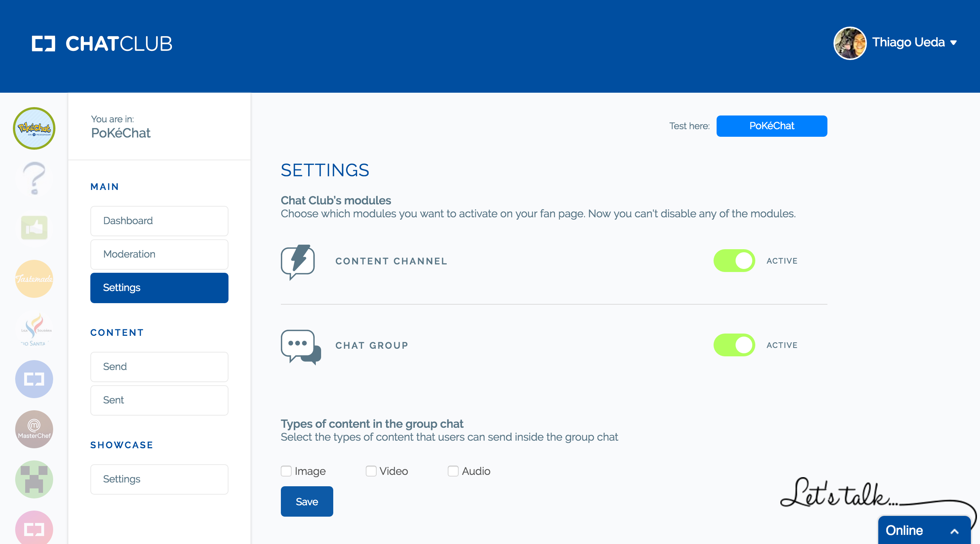The height and width of the screenshot is (544, 980).
Task: Open the Liga Solidária page icon
Action: (34, 330)
